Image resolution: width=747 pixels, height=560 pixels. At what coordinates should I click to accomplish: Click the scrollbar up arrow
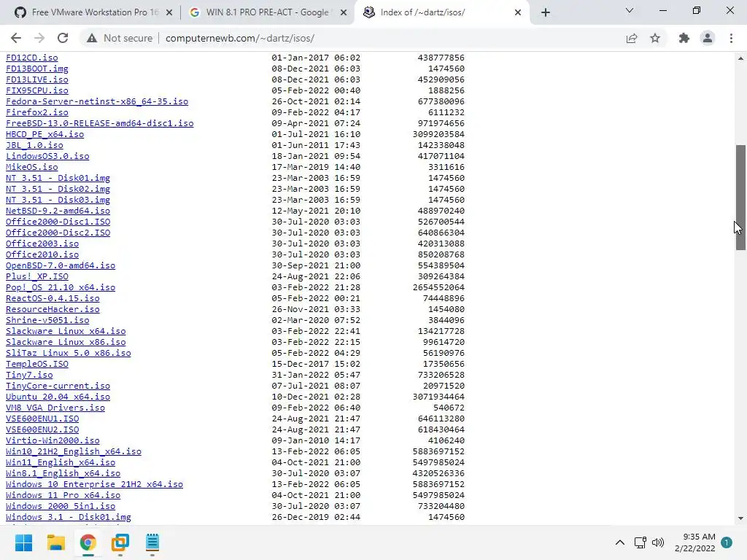coord(740,58)
